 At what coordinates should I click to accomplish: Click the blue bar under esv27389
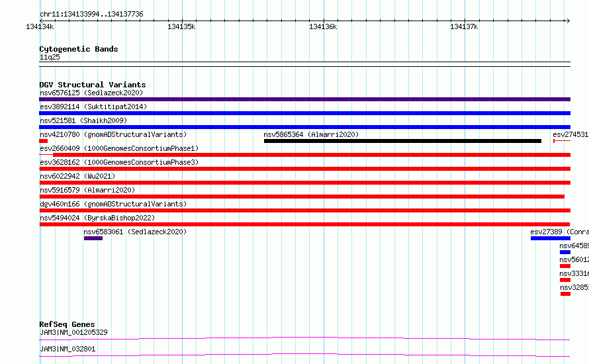pyautogui.click(x=551, y=238)
